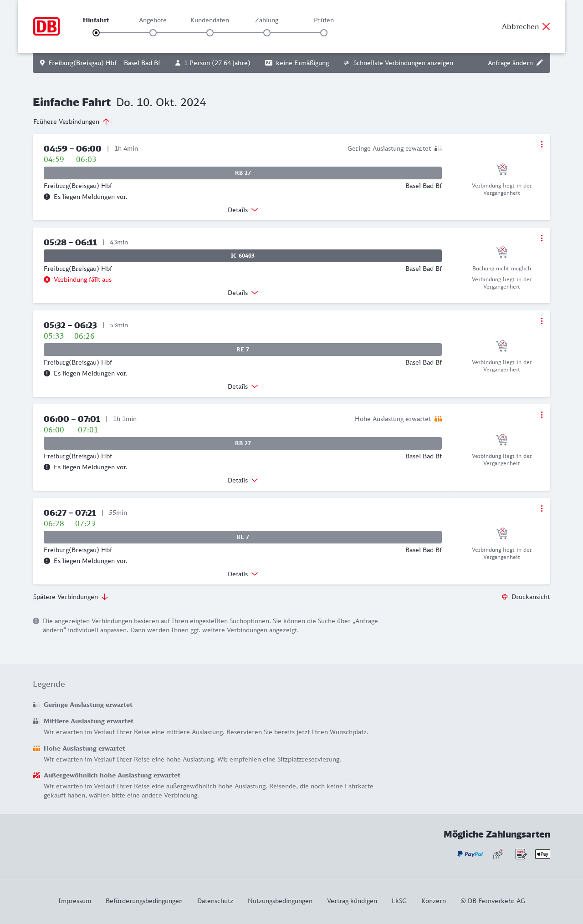Image resolution: width=583 pixels, height=924 pixels.
Task: Open three-dot menu for 06:27 connection
Action: click(x=542, y=508)
